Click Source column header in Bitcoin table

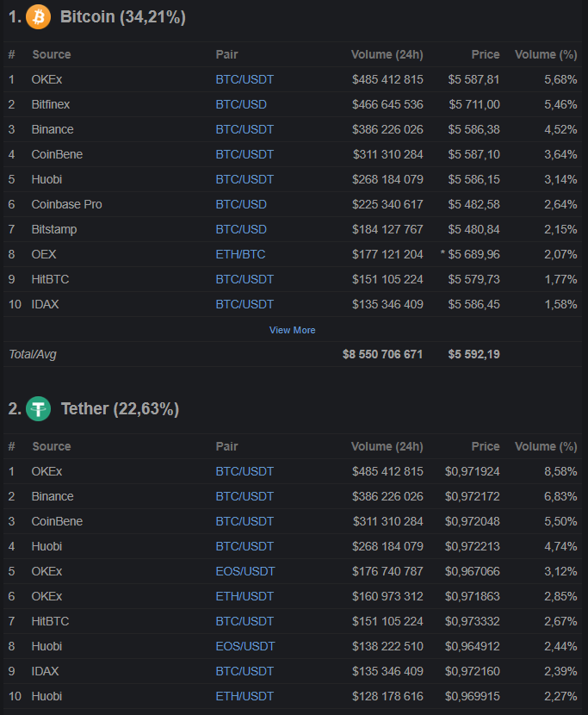tap(52, 54)
